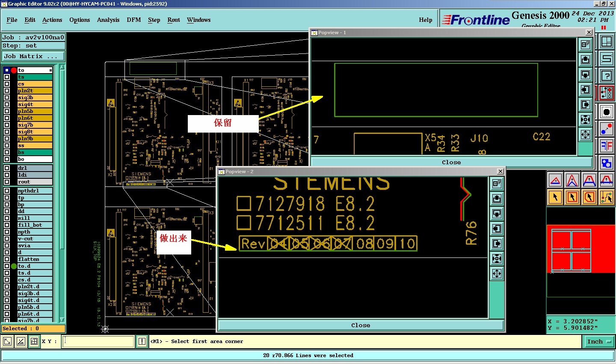The image size is (616, 364).
Task: Select the plain arrow selection tool
Action: point(555,197)
